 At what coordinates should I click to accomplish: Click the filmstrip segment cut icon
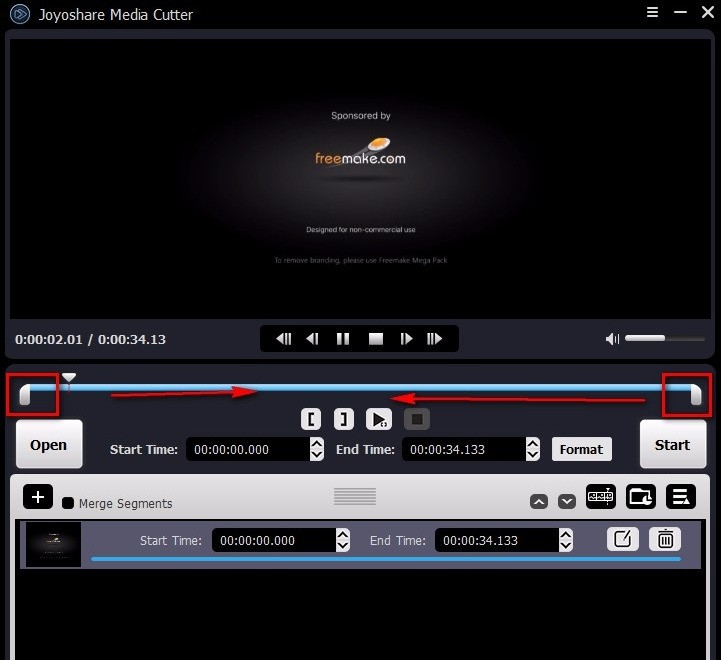[601, 496]
